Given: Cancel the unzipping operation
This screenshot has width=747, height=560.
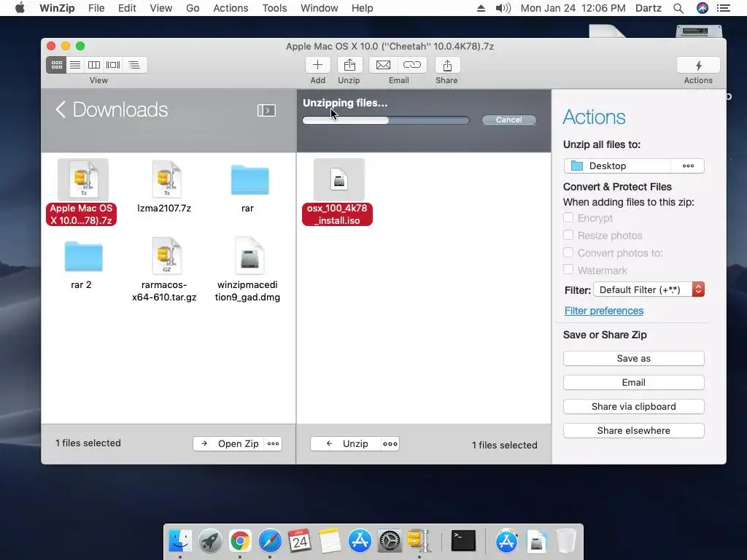Looking at the screenshot, I should coord(508,120).
